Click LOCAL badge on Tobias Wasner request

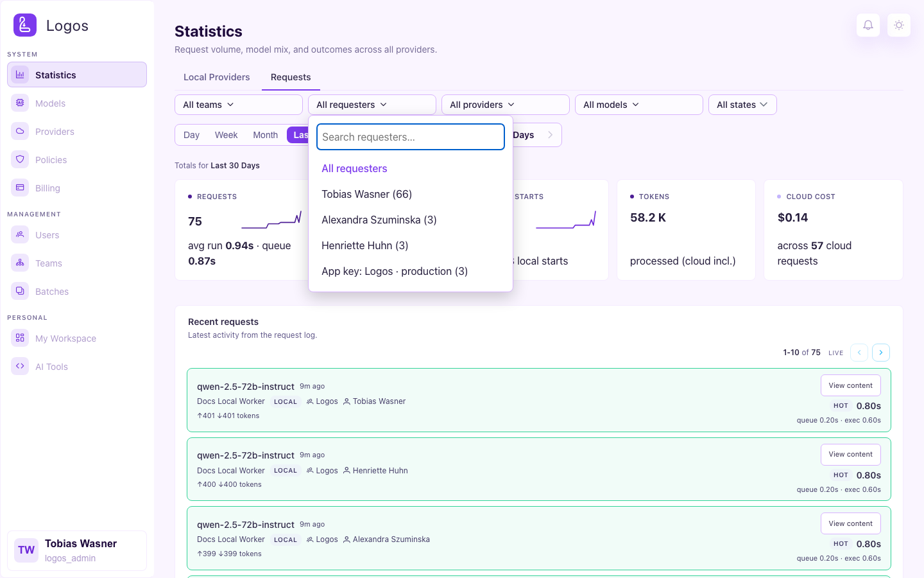(286, 402)
